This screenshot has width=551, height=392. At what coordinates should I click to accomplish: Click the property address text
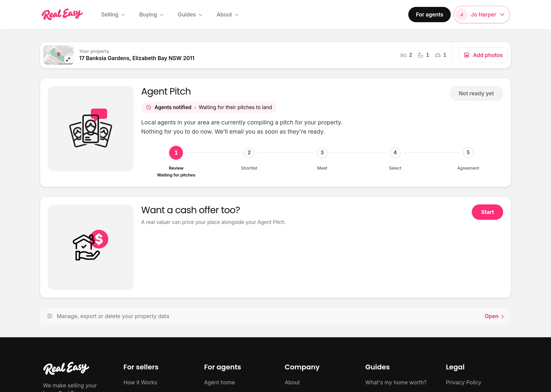click(137, 58)
